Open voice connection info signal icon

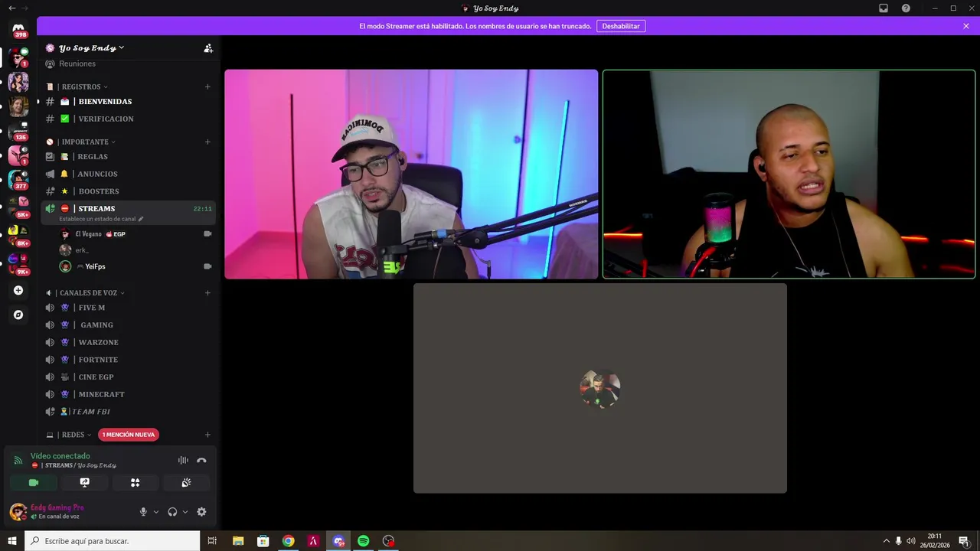(18, 461)
